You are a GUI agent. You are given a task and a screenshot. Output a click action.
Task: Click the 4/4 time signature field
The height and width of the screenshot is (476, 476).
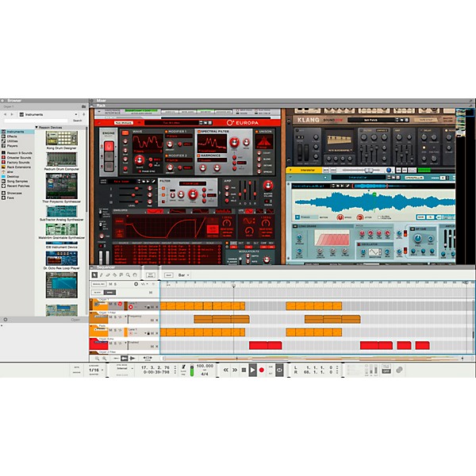tap(205, 374)
